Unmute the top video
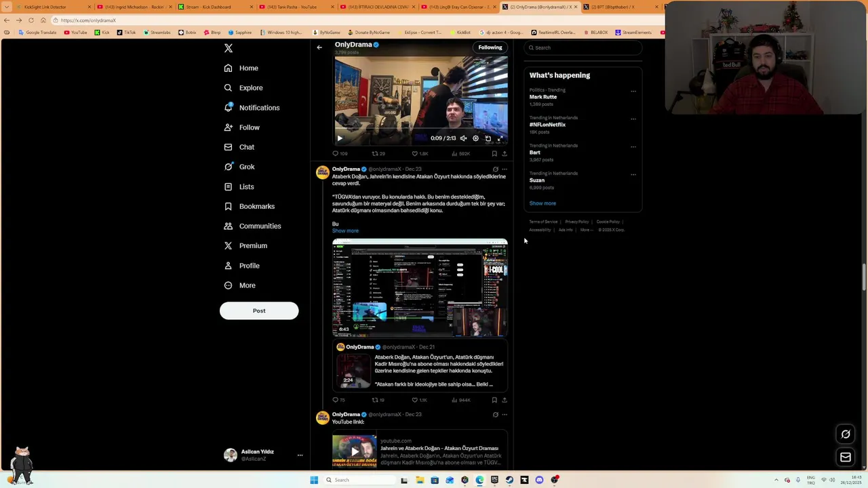Viewport: 868px width, 488px height. [463, 138]
